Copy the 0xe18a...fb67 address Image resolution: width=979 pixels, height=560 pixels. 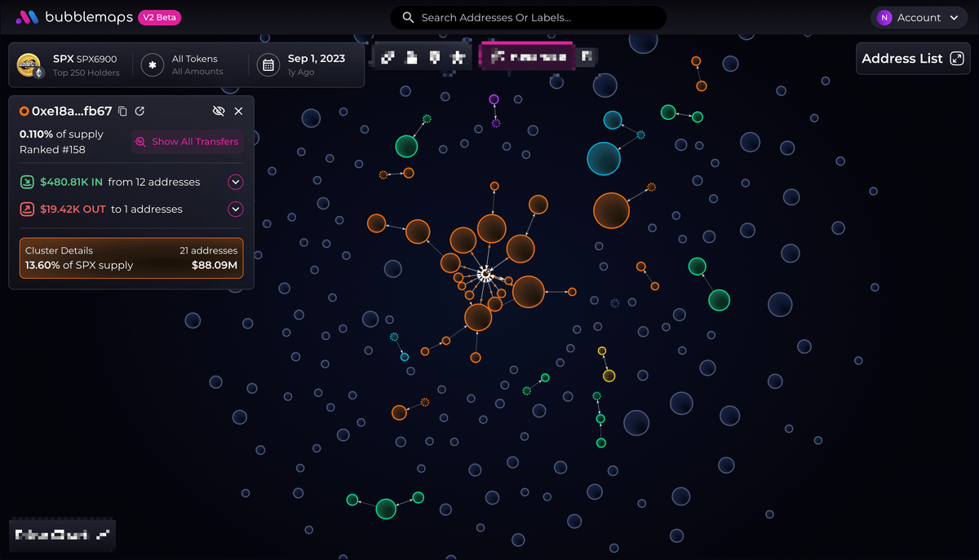point(122,111)
